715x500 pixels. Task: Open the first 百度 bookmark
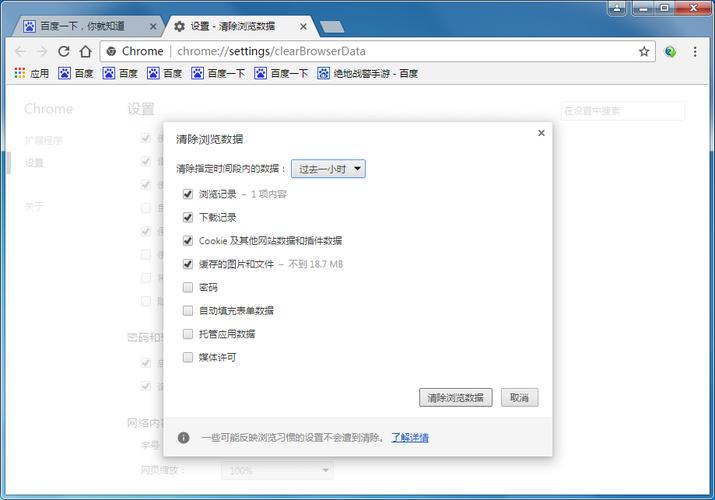coord(76,73)
